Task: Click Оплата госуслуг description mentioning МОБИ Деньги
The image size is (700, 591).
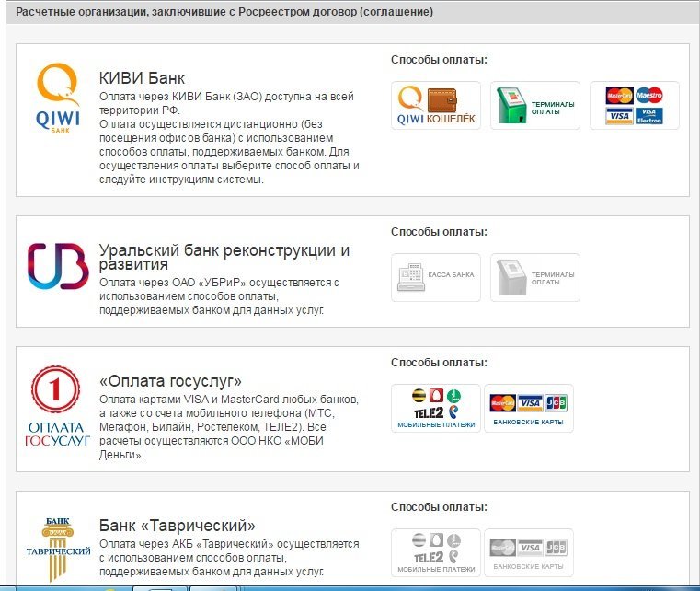Action: point(228,426)
